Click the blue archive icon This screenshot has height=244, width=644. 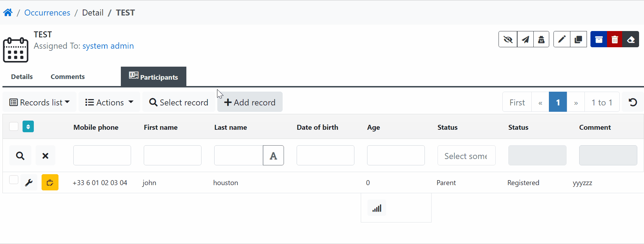pyautogui.click(x=599, y=39)
